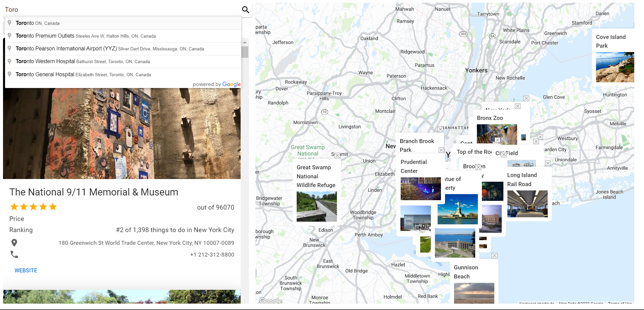The height and width of the screenshot is (310, 644).
Task: Click the Bronx Zoo card title
Action: coord(490,118)
